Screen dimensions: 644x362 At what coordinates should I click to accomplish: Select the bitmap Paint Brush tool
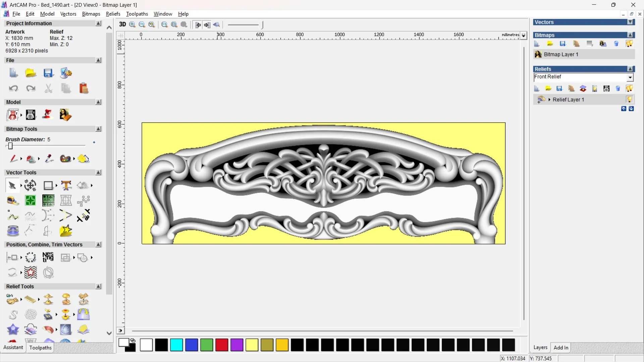point(13,159)
